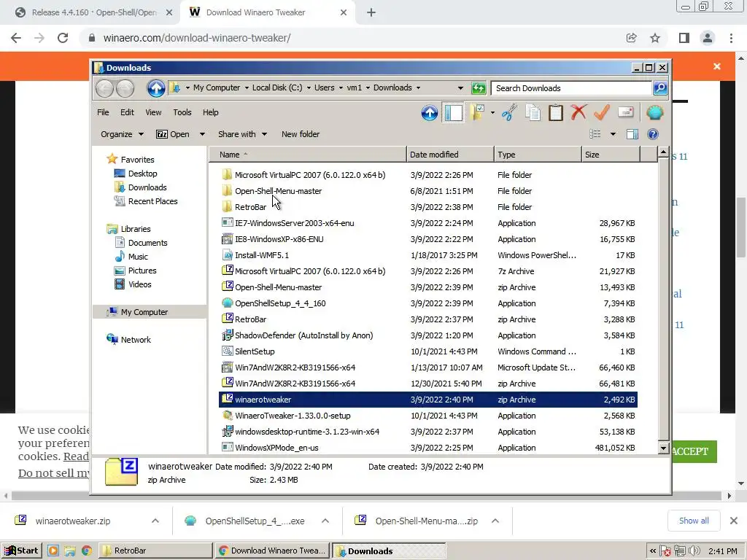Click the magnifier icon beside Search Downloads
The width and height of the screenshot is (747, 560).
coord(659,88)
